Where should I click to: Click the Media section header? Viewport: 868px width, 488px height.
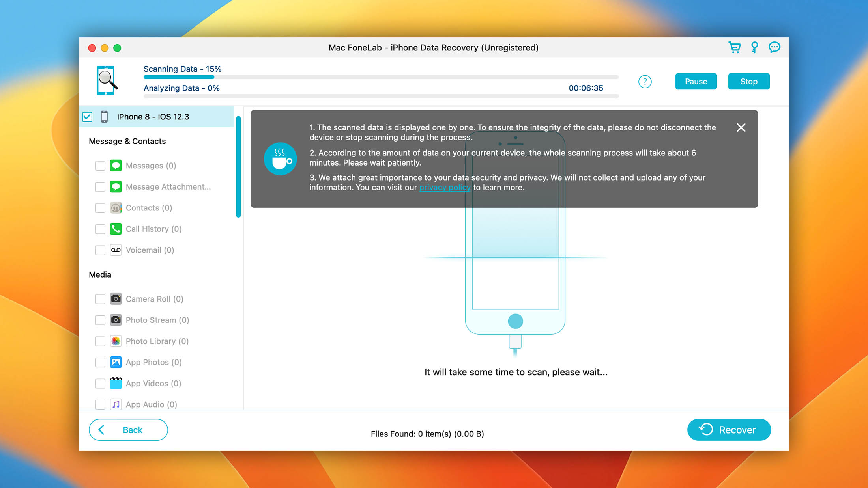(100, 274)
